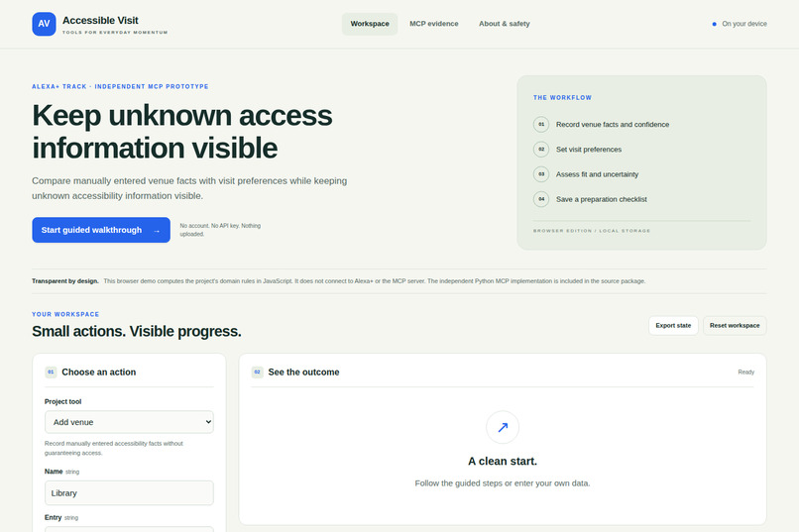This screenshot has width=799, height=532.
Task: Click 'TOOLS FOR EVERYDAY MOMENTUM' tagline
Action: [115, 32]
